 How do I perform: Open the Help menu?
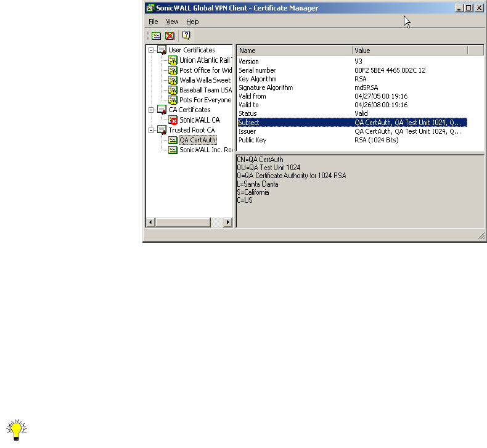point(192,22)
